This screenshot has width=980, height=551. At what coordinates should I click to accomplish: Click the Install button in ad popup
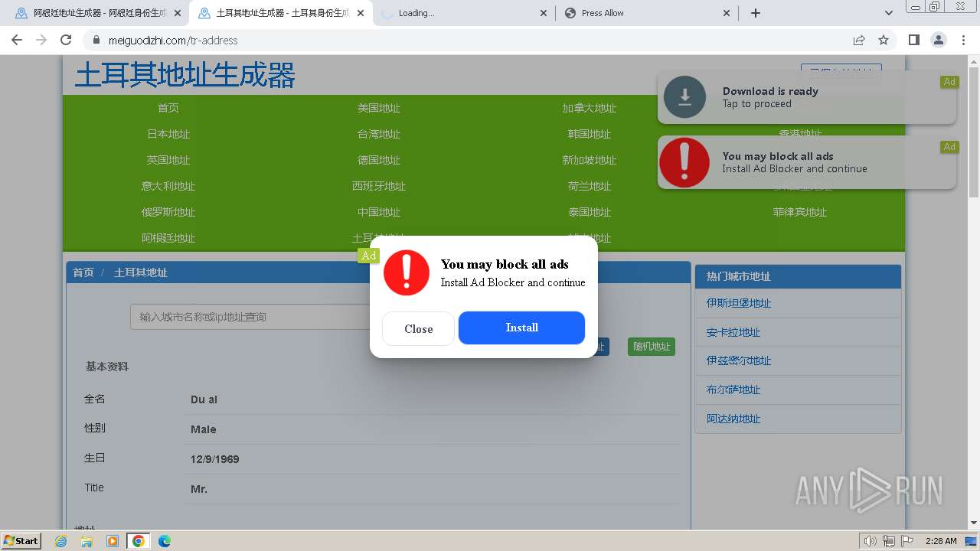point(521,328)
